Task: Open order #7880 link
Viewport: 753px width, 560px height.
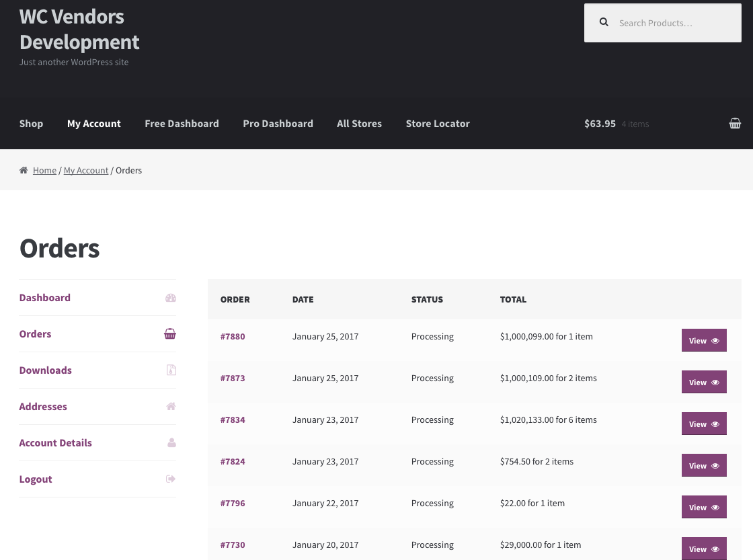Action: tap(233, 337)
